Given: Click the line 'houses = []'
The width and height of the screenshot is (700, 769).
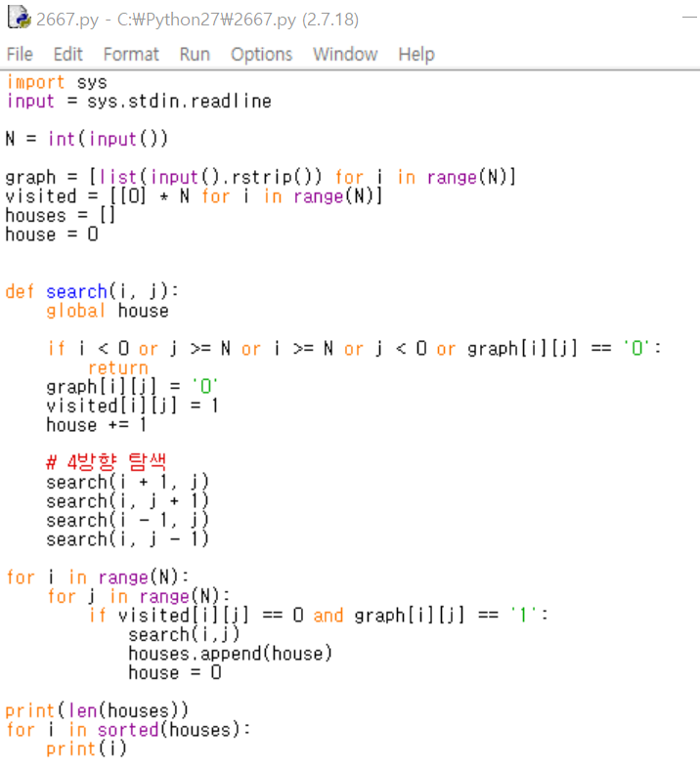Looking at the screenshot, I should tap(61, 215).
